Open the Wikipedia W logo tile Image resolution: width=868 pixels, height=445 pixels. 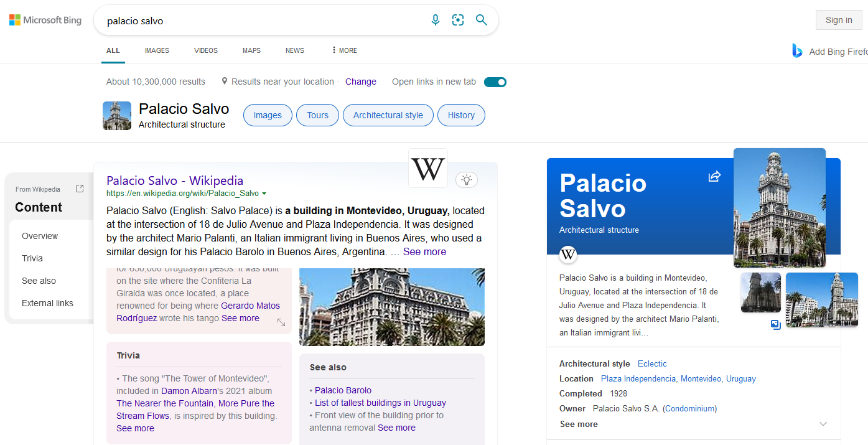point(428,168)
